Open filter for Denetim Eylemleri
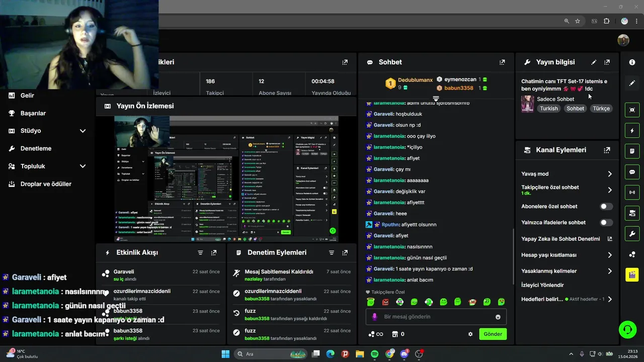The height and width of the screenshot is (362, 644). 331,252
